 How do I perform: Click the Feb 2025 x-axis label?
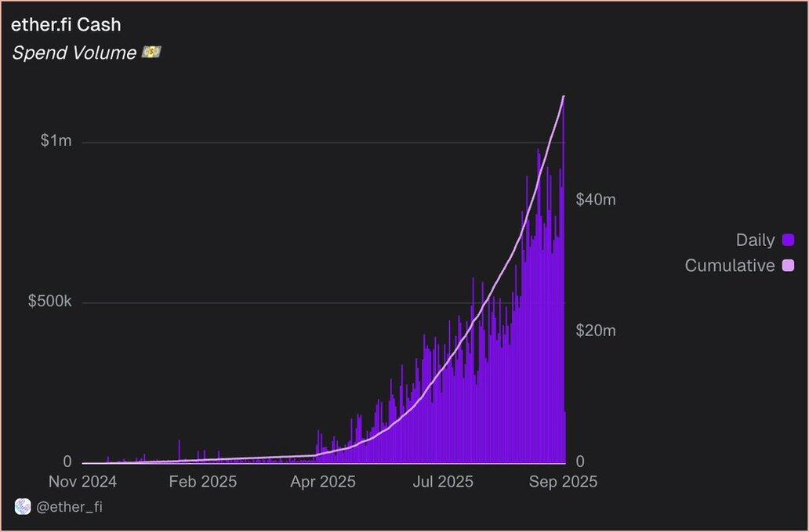pos(203,482)
